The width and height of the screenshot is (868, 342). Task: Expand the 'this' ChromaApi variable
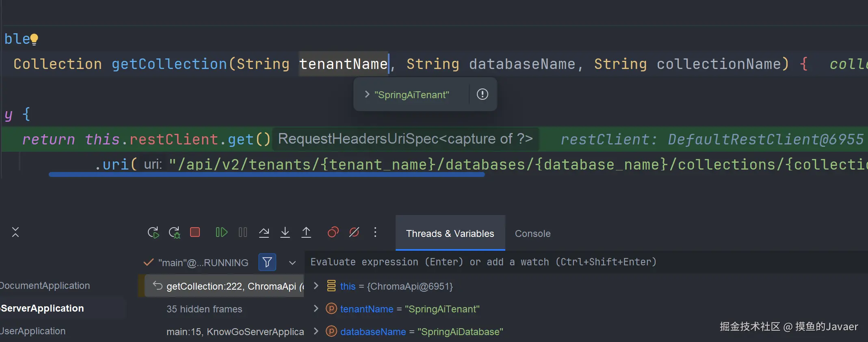(x=316, y=286)
